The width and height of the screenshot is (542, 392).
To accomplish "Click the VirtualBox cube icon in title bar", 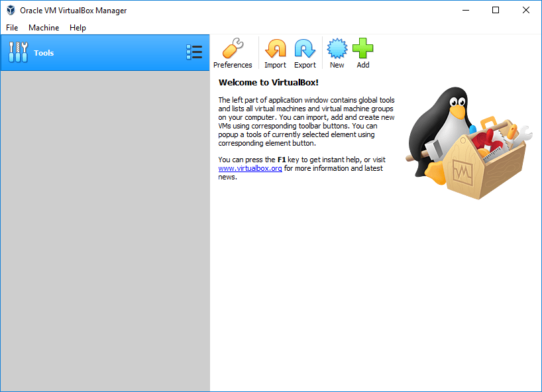I will click(x=11, y=11).
